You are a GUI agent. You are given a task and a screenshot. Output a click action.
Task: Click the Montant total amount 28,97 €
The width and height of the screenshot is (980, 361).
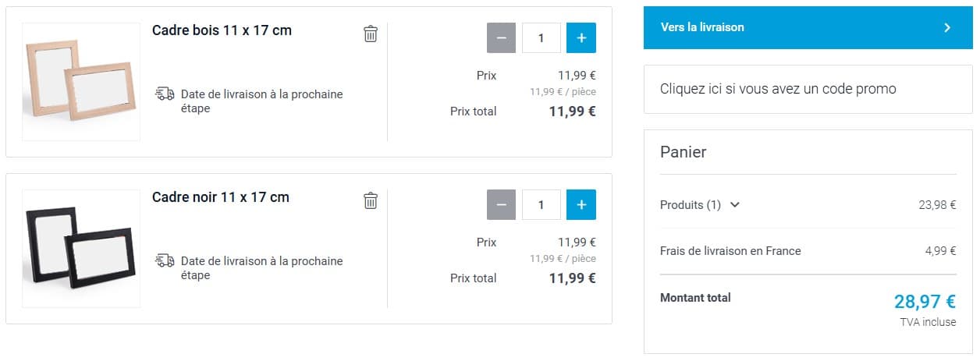click(925, 302)
